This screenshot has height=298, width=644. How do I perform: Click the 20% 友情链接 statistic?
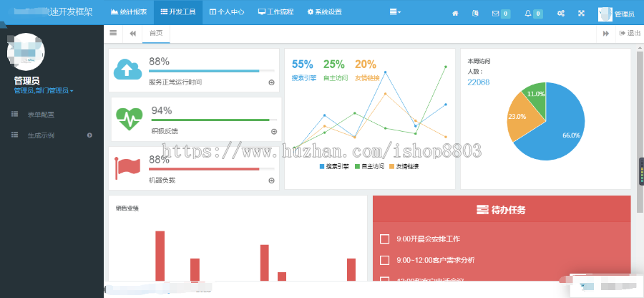click(x=367, y=70)
